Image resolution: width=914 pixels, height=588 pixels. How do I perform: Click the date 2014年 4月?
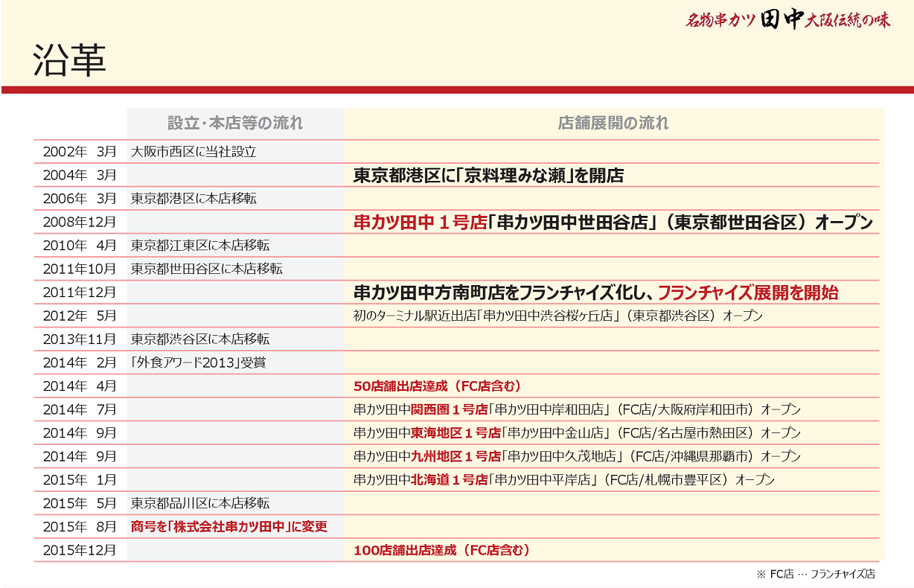80,386
